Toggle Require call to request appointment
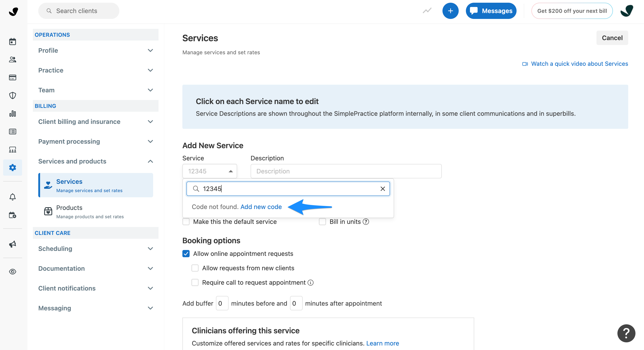 (195, 282)
